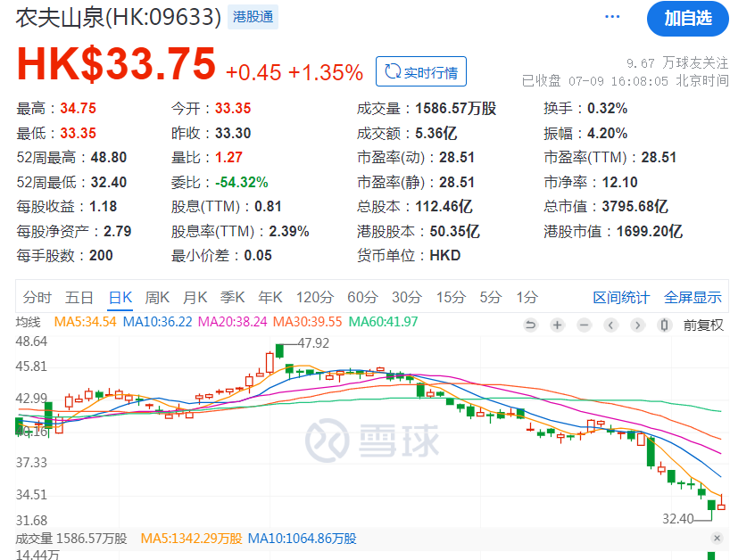Move chart to later dates with right chevron
The height and width of the screenshot is (560, 730).
tap(637, 325)
